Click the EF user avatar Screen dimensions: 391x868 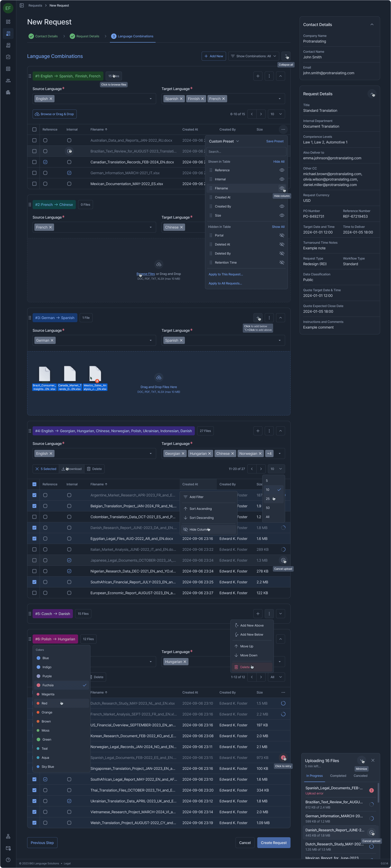pos(8,8)
